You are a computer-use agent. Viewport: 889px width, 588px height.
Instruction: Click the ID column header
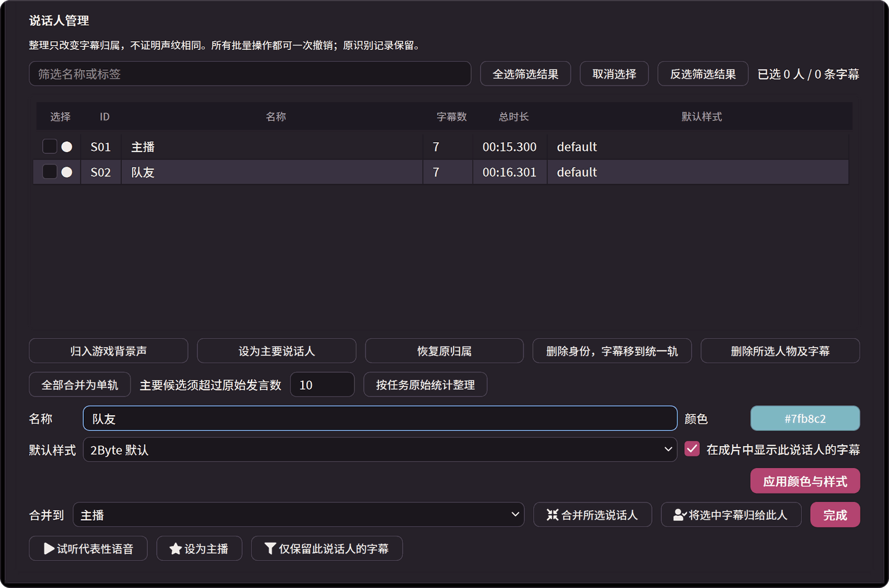104,117
